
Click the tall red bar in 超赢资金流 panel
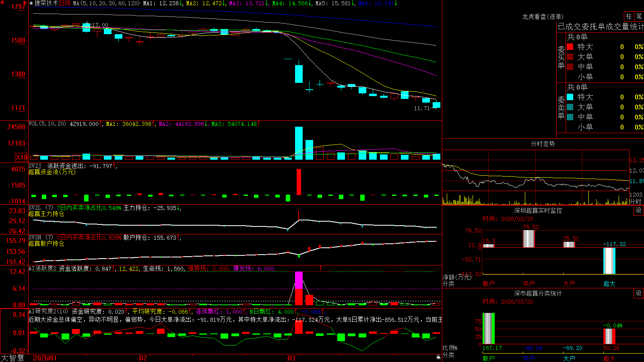coord(299,182)
